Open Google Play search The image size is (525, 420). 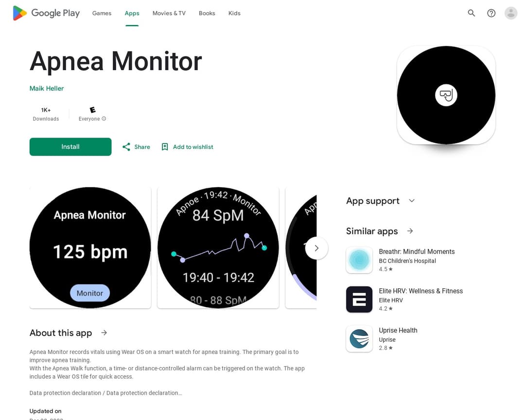[x=471, y=13]
